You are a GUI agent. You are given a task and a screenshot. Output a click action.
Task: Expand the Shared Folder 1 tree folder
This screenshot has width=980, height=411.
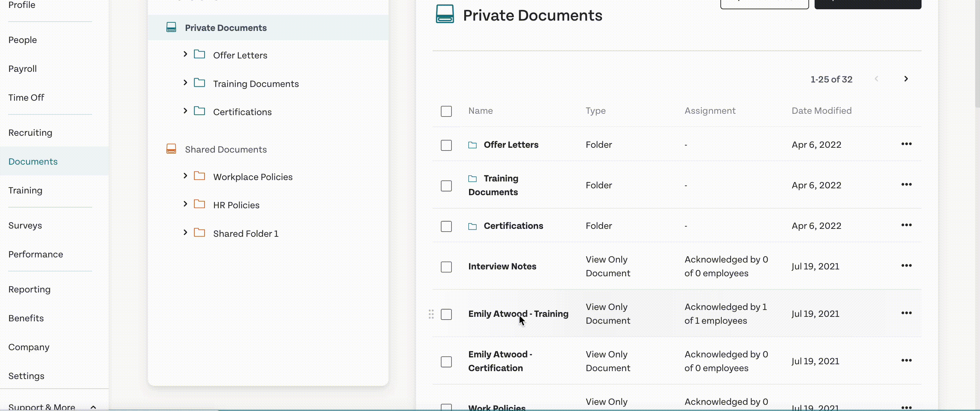pos(185,232)
